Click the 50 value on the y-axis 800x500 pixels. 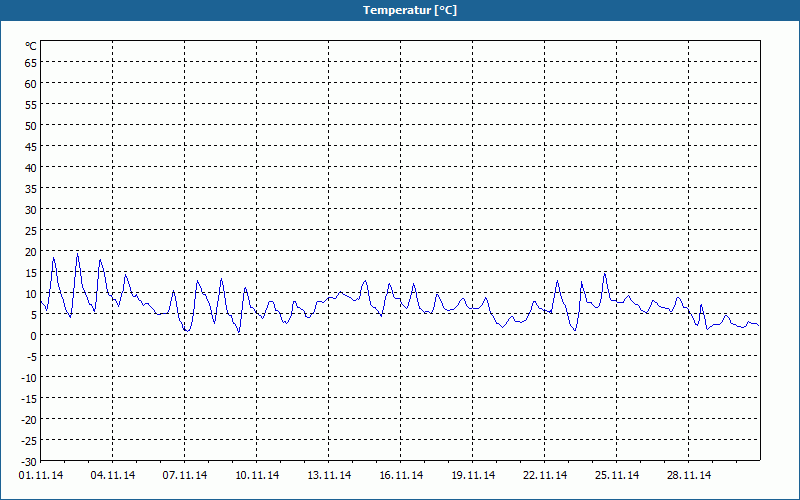point(31,126)
